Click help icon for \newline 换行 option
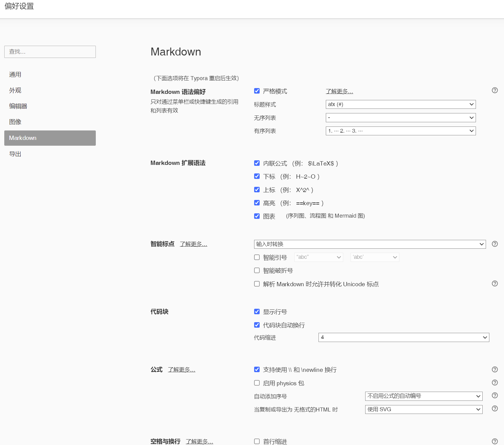The image size is (504, 445). (495, 369)
